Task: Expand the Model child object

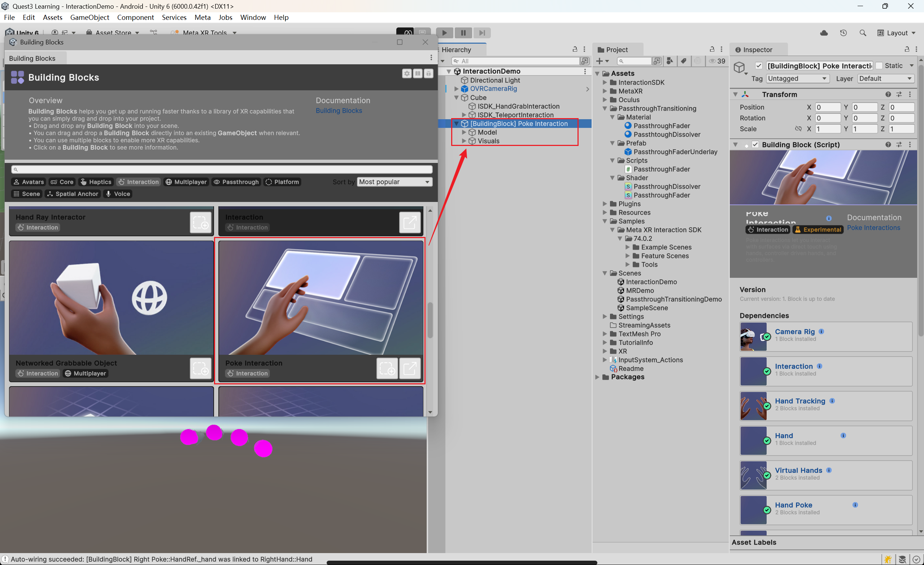Action: pyautogui.click(x=464, y=133)
